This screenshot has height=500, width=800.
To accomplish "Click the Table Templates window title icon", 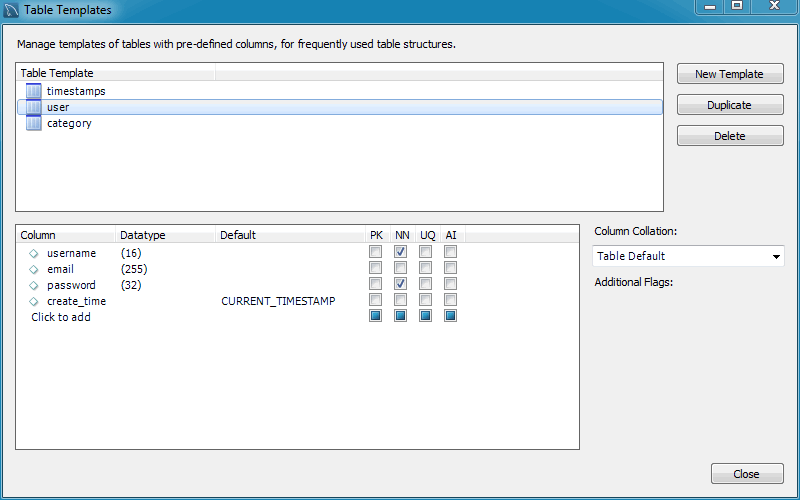I will click(x=12, y=10).
